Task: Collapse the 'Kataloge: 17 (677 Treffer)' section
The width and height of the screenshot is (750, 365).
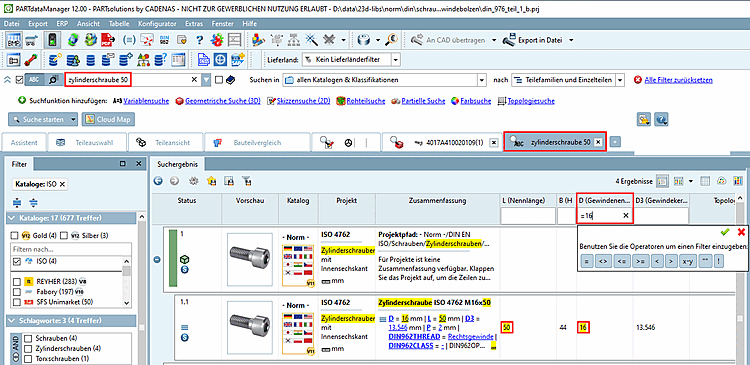Action: [x=12, y=218]
